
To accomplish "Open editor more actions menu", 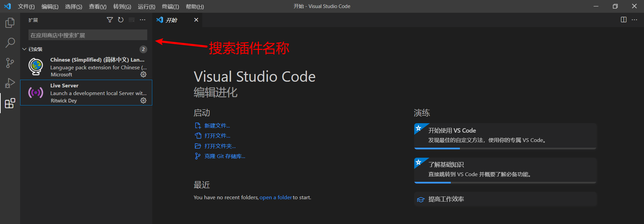I will 634,20.
